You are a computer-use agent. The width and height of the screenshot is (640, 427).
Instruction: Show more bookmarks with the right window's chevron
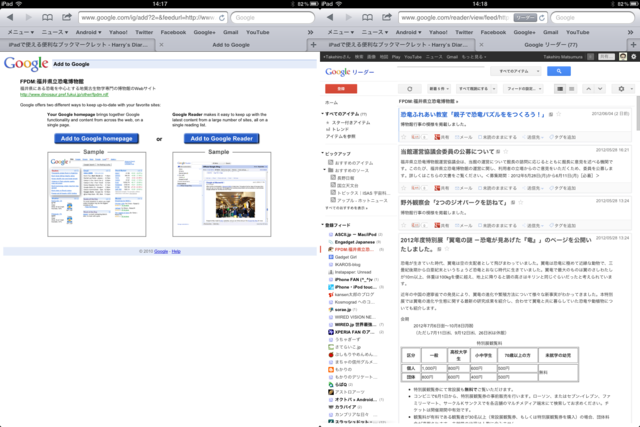click(x=630, y=32)
